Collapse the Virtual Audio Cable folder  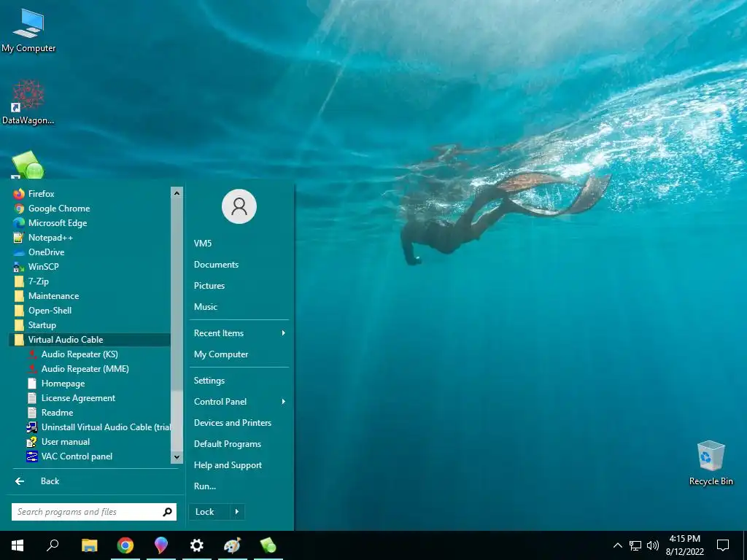pyautogui.click(x=90, y=340)
